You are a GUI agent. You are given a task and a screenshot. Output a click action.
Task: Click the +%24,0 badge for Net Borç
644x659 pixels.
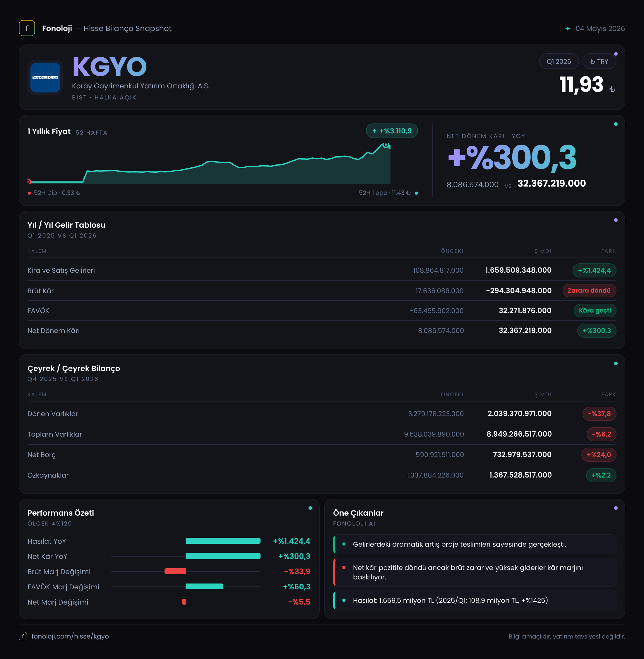pyautogui.click(x=599, y=455)
